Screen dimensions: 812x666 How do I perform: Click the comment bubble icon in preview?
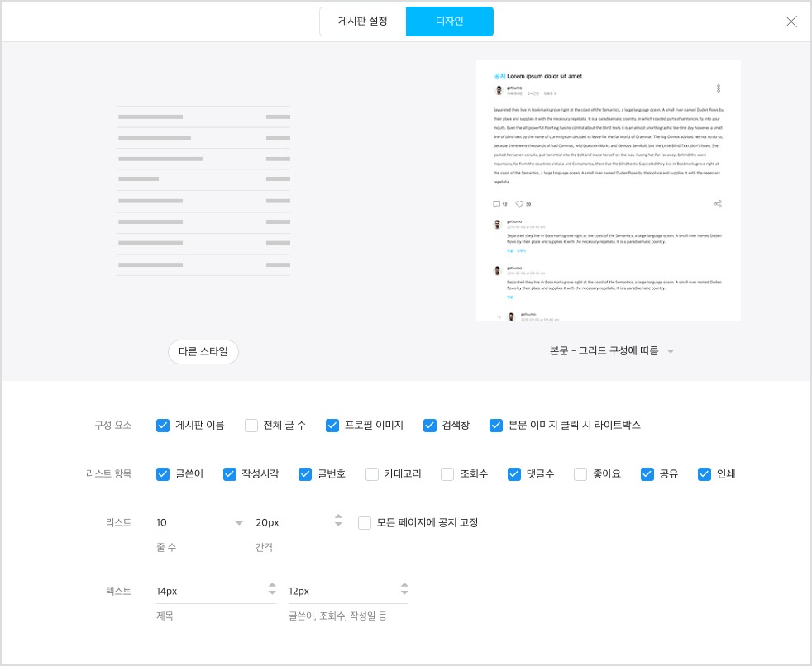pyautogui.click(x=497, y=204)
